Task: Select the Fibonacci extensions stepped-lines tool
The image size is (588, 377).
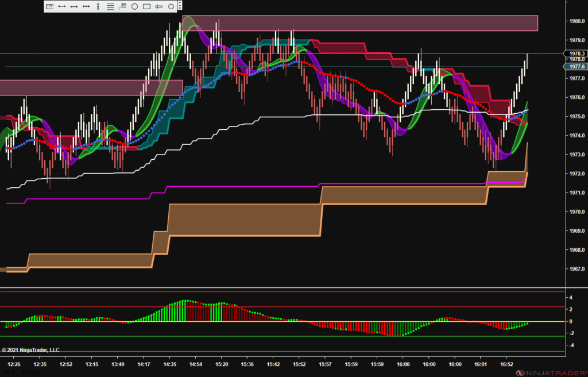Action: pyautogui.click(x=122, y=6)
